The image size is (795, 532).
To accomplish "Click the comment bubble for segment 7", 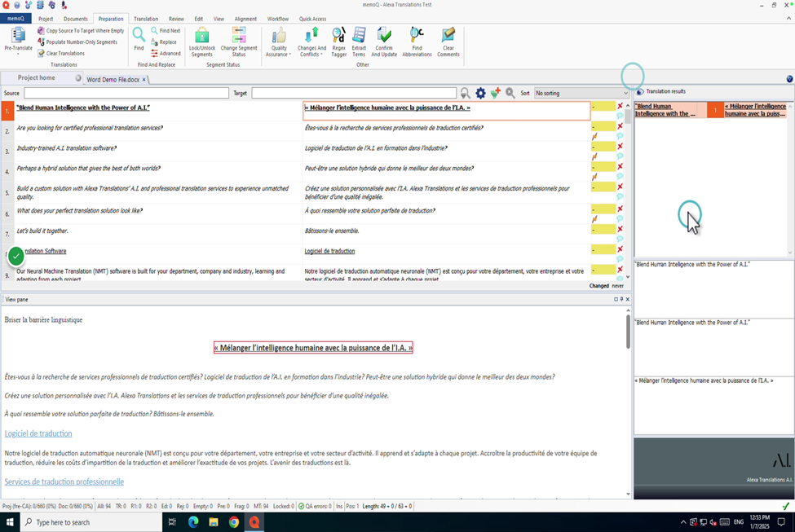I will pos(620,239).
